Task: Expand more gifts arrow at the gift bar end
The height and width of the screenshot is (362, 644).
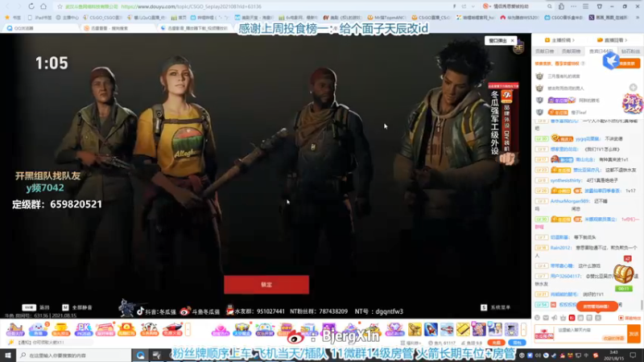Action: pos(523,329)
